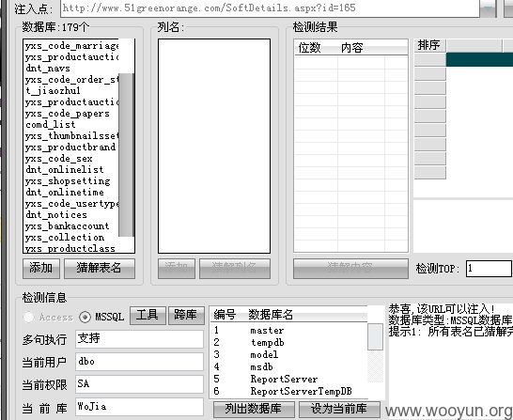Image resolution: width=513 pixels, height=420 pixels.
Task: Click 猜解表名 button
Action: point(100,268)
